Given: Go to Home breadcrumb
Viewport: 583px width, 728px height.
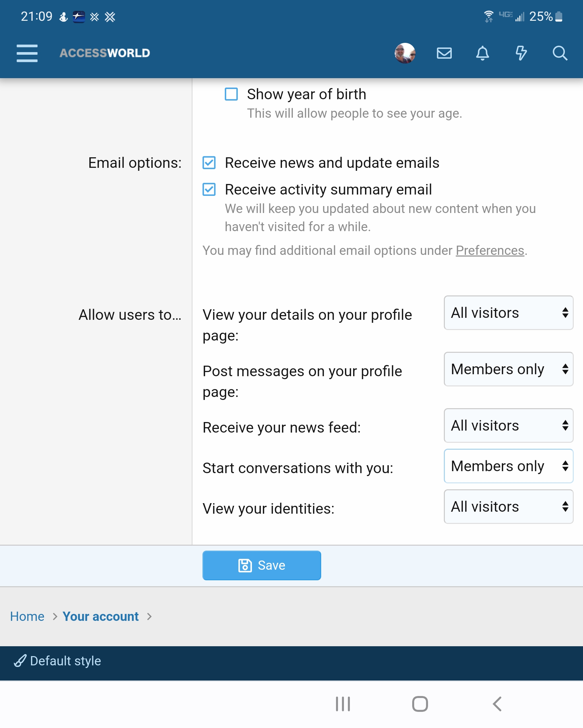Looking at the screenshot, I should pyautogui.click(x=27, y=616).
